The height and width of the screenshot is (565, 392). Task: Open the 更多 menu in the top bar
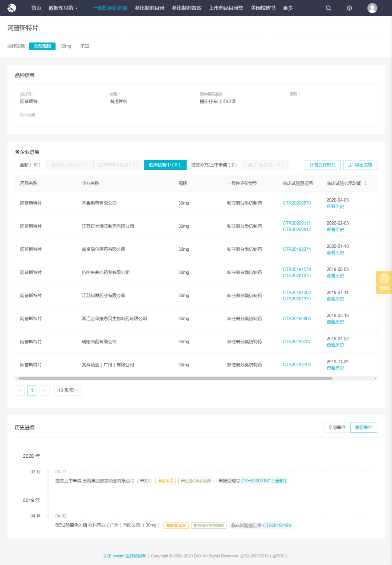(288, 8)
